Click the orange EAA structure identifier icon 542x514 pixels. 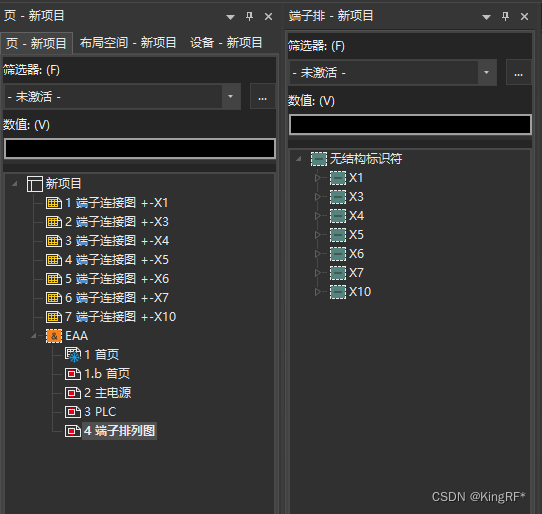(54, 336)
